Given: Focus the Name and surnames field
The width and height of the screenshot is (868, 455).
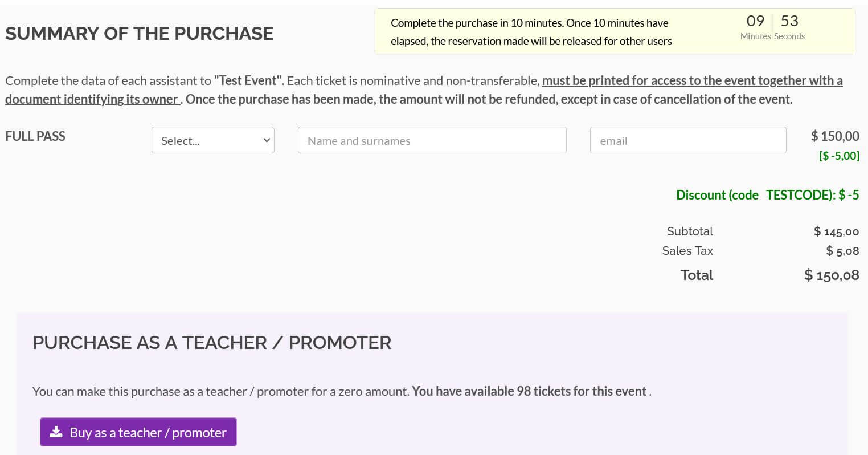Looking at the screenshot, I should coord(432,140).
